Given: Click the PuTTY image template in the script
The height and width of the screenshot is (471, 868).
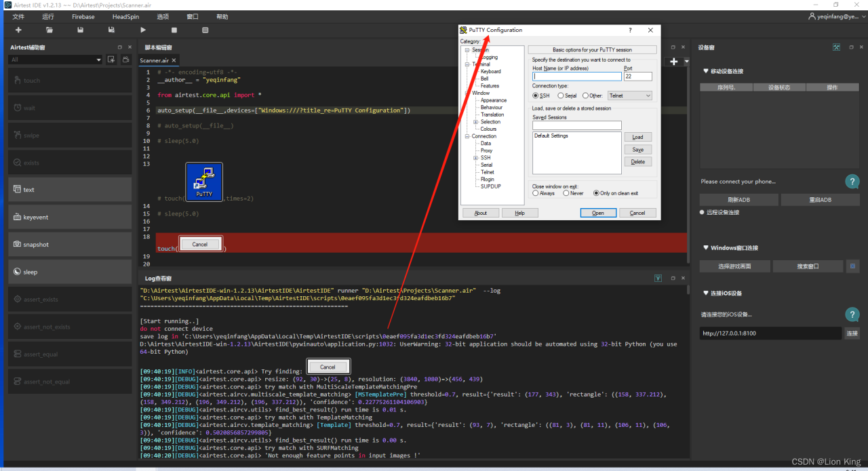Looking at the screenshot, I should point(204,182).
